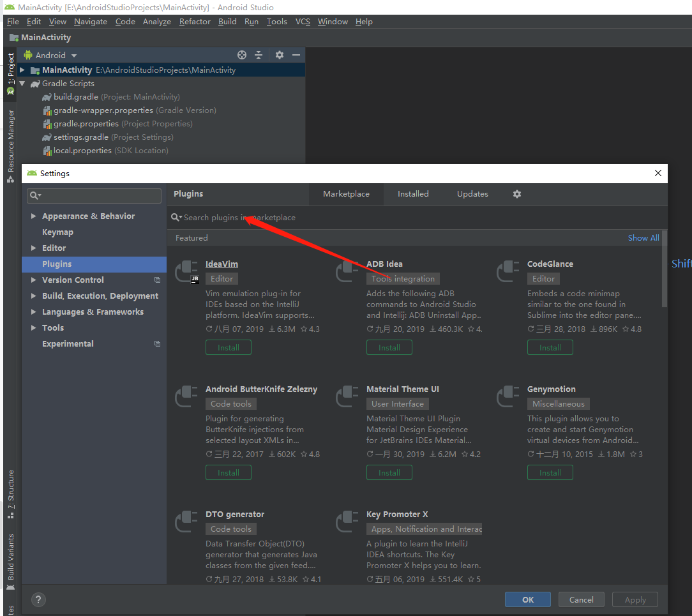Click the help question mark button
The image size is (692, 616).
point(38,599)
